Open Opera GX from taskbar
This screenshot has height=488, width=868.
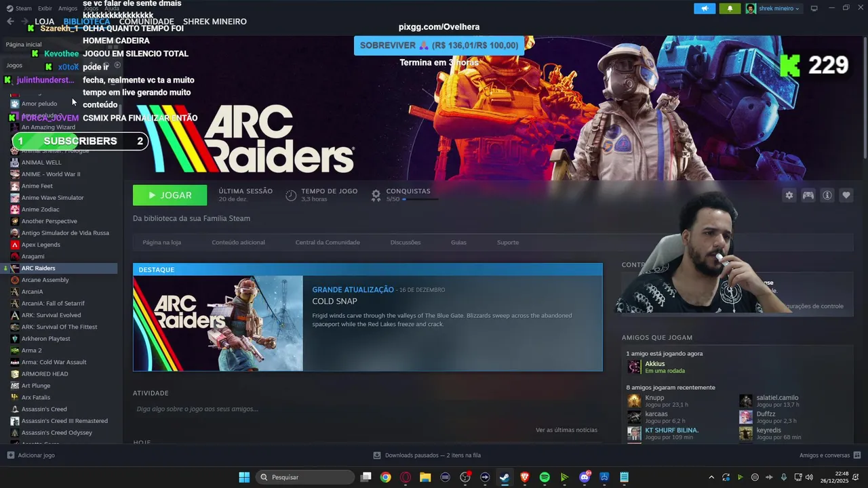click(406, 477)
